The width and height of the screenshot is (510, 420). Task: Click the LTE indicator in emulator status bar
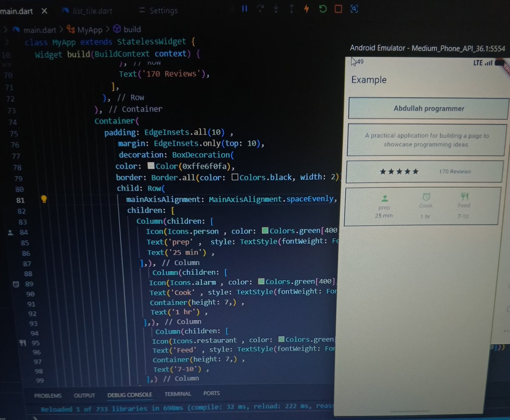(478, 63)
